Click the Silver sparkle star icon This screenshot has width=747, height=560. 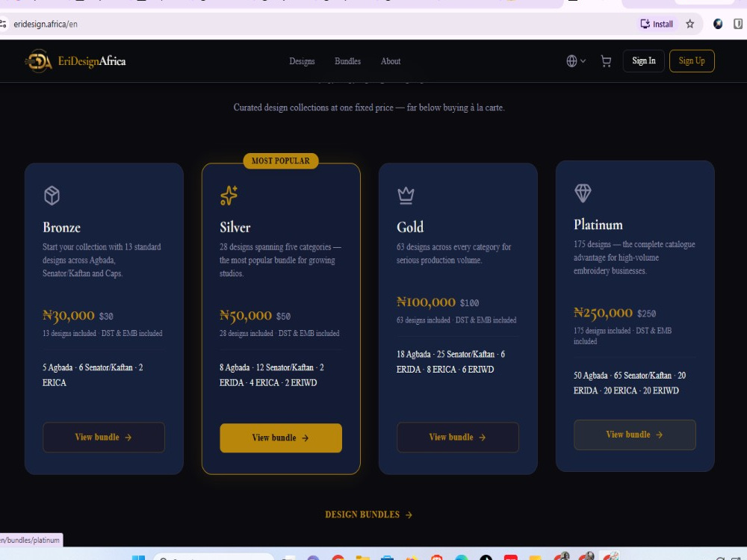click(x=229, y=195)
